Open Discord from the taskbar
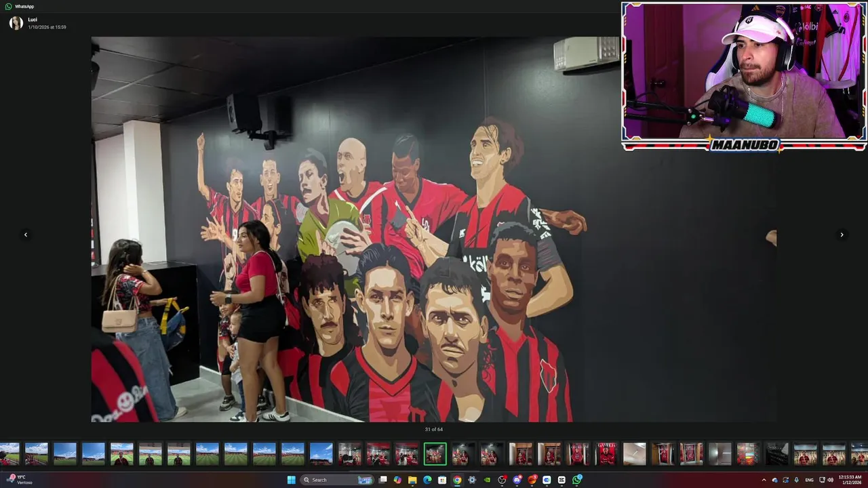The height and width of the screenshot is (488, 868). tap(517, 480)
